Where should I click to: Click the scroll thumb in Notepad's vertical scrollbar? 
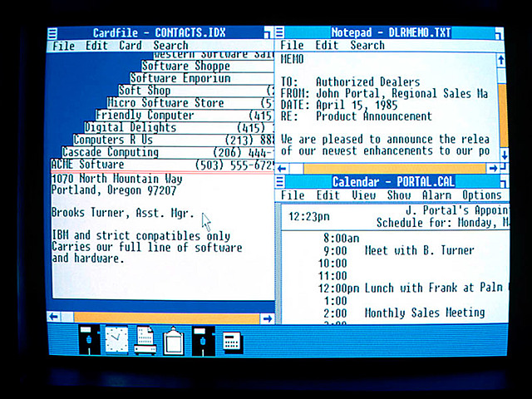(502, 76)
